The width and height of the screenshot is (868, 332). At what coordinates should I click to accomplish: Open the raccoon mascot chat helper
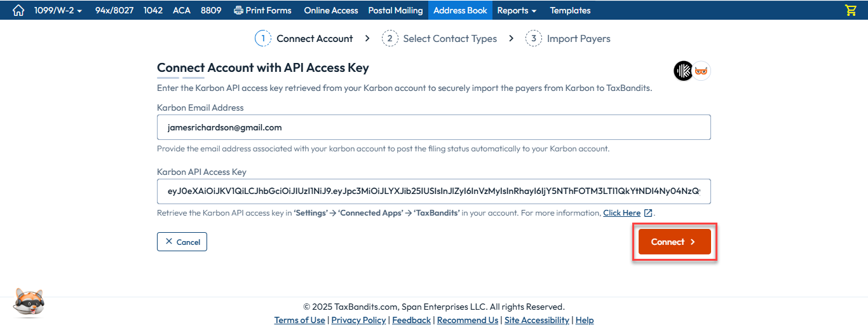29,302
